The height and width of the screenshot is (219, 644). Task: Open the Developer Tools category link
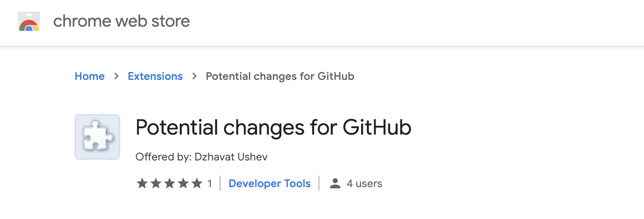pyautogui.click(x=270, y=184)
